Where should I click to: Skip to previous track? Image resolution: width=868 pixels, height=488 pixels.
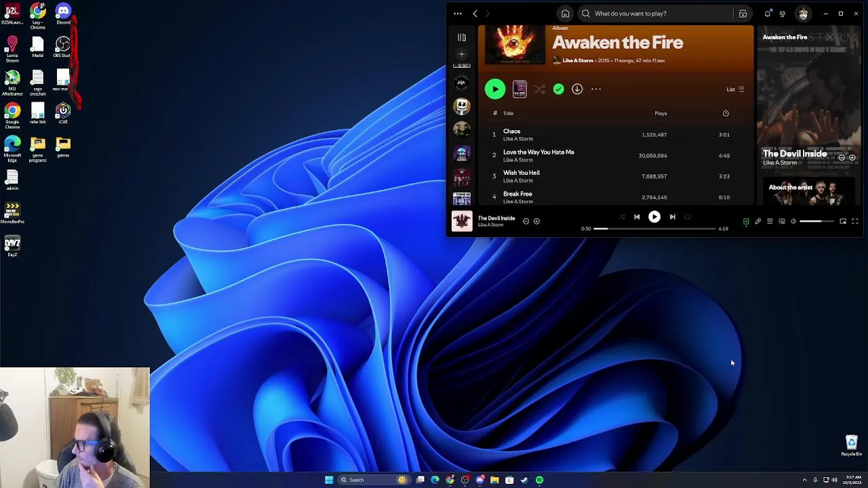pos(637,217)
